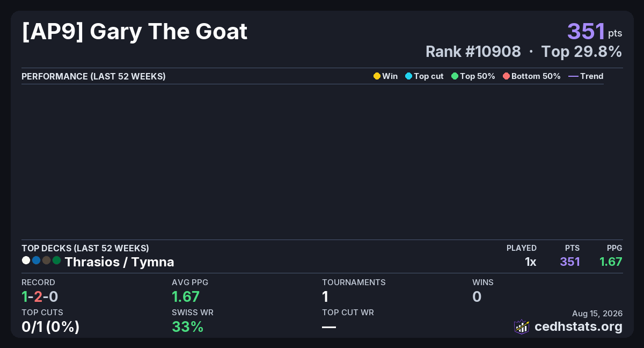Click the black mana color circle
644x348 pixels.
(46, 260)
